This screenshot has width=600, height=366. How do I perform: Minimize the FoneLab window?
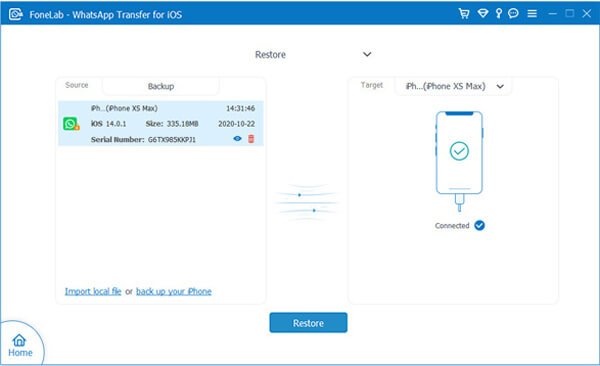point(552,14)
